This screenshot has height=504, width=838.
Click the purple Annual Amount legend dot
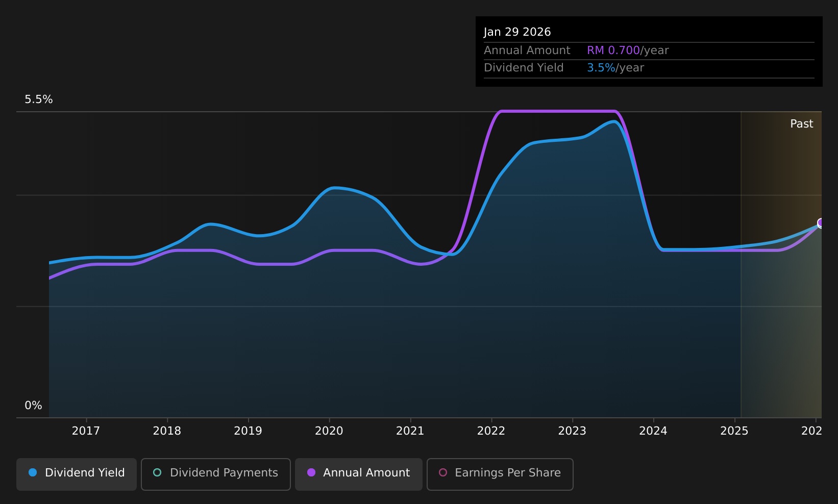coord(311,472)
